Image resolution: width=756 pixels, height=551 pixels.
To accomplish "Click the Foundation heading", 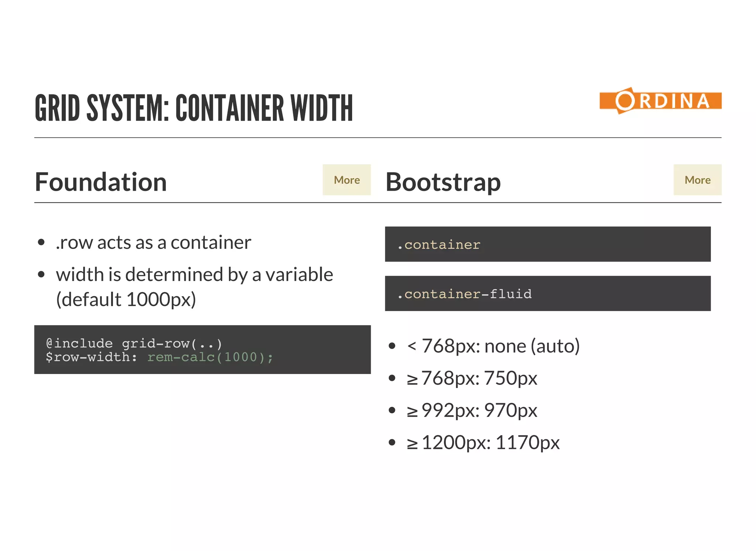I will [x=101, y=182].
